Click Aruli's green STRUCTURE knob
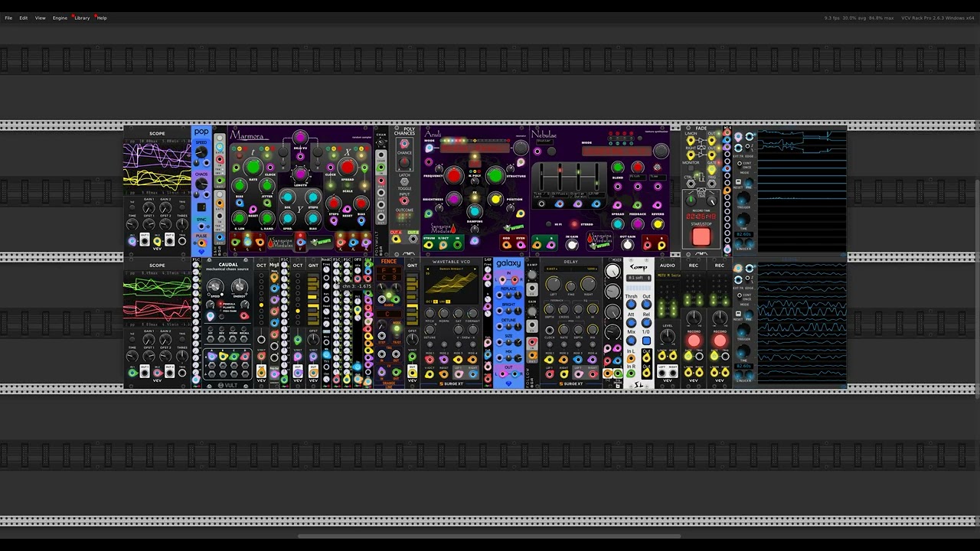Viewport: 980px width, 551px height. click(x=495, y=176)
